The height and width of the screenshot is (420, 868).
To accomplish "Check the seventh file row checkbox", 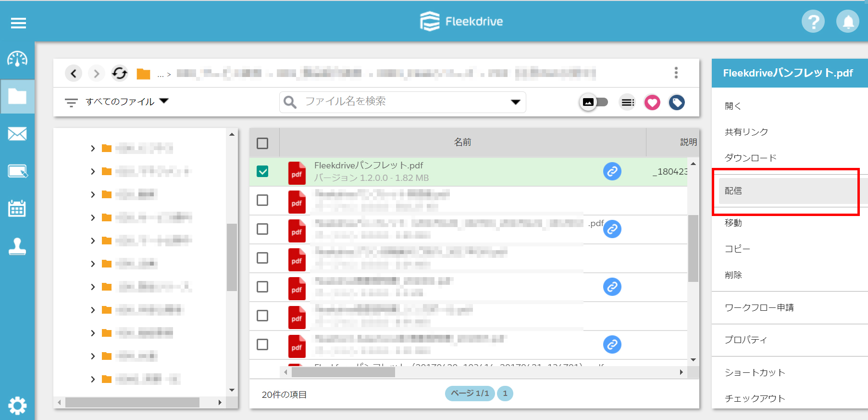I will point(262,344).
